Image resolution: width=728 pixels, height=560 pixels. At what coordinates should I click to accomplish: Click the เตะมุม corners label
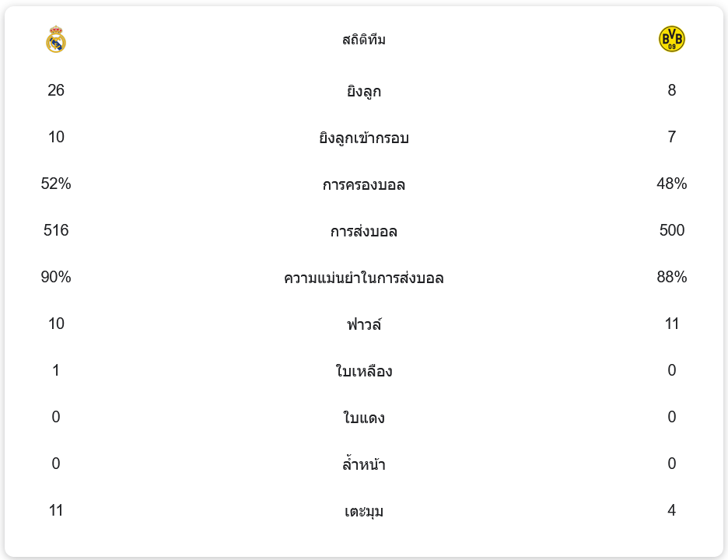pyautogui.click(x=364, y=512)
